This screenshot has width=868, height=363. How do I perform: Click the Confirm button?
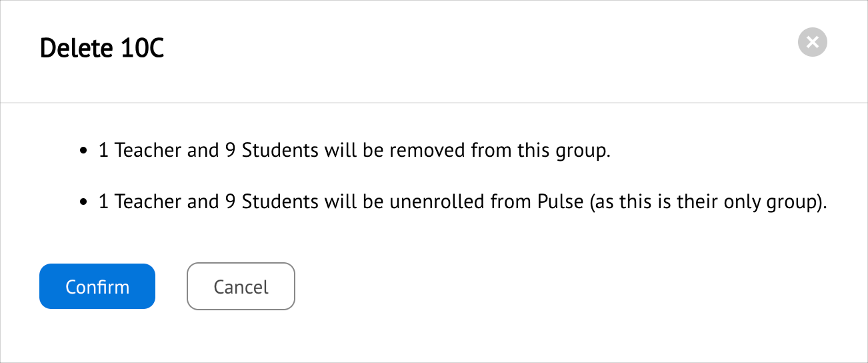97,286
